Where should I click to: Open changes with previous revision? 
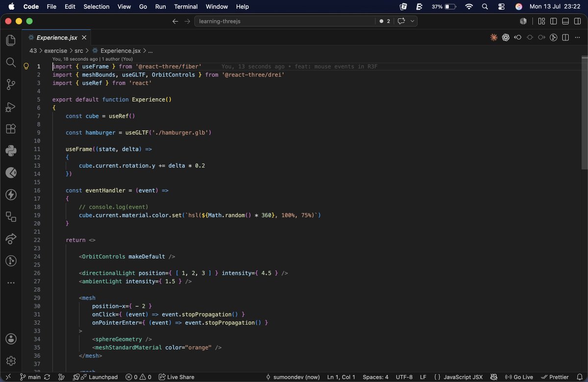[517, 37]
